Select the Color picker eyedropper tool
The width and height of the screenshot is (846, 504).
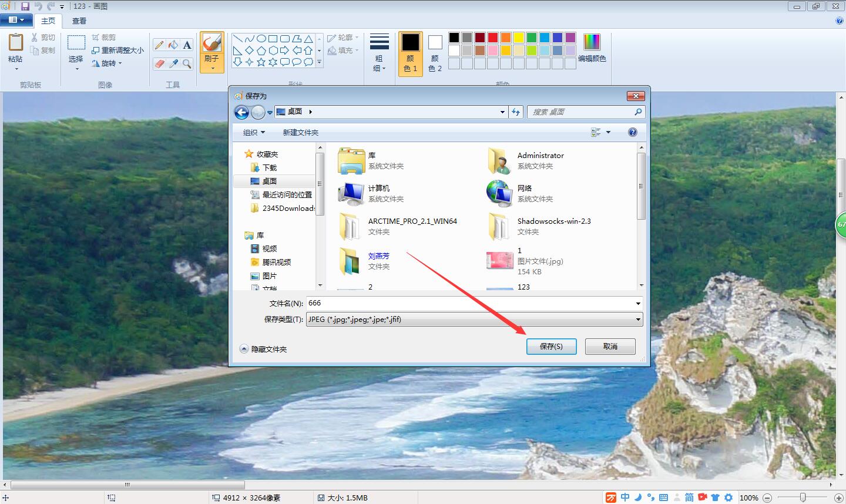tap(173, 63)
